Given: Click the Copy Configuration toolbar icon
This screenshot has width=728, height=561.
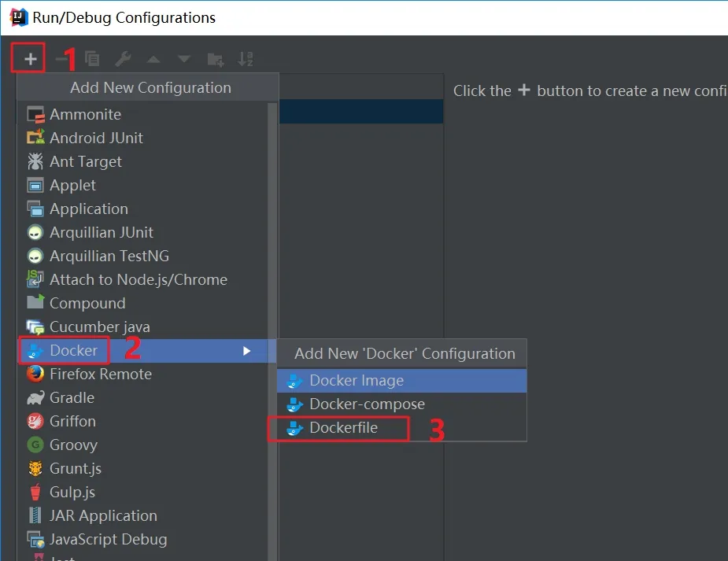Looking at the screenshot, I should [92, 59].
